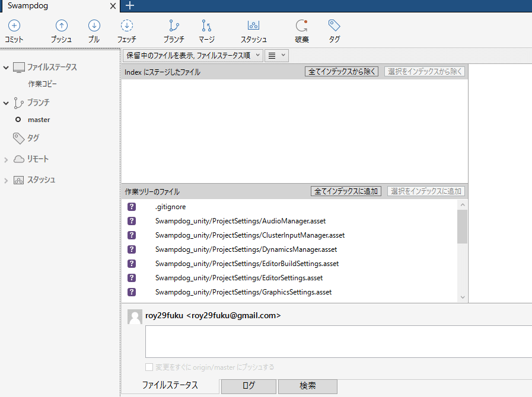
Task: Click the question-mark icon beside EditorSettings.asset
Action: tap(132, 278)
